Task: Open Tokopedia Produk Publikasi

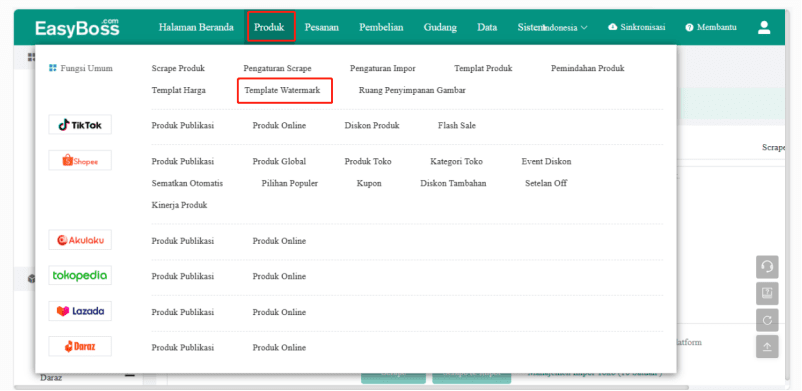Action: click(x=183, y=276)
